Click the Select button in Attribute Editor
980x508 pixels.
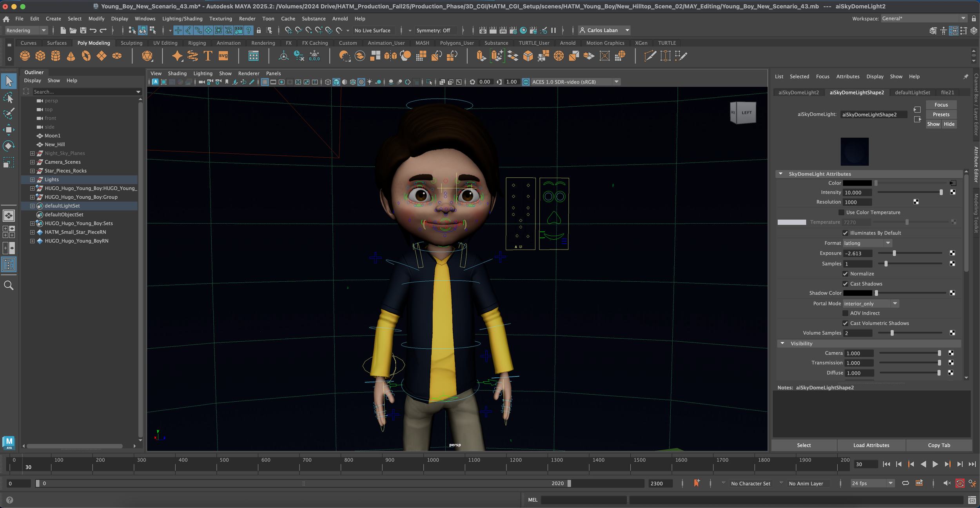[x=804, y=445]
